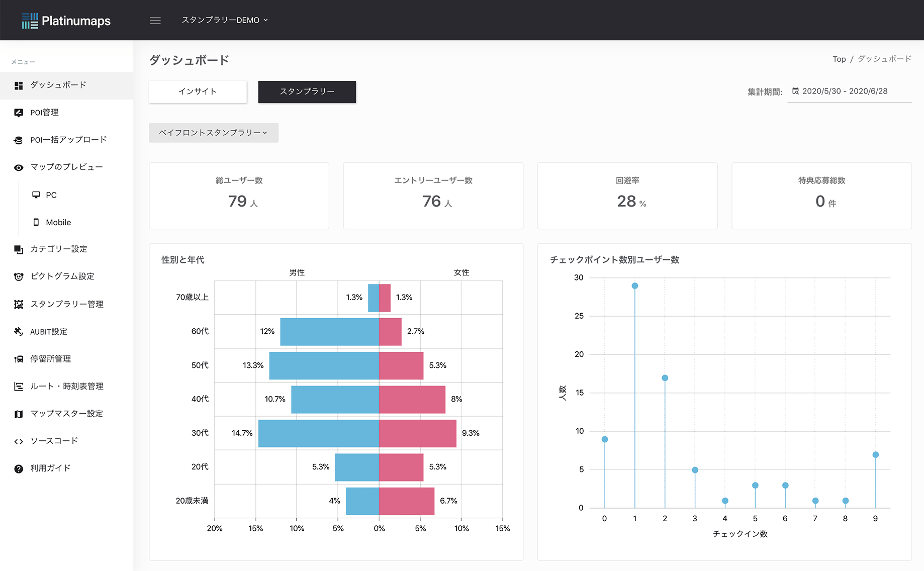This screenshot has width=924, height=571.
Task: Click the ピクトグラム設定 panda icon
Action: pyautogui.click(x=19, y=276)
